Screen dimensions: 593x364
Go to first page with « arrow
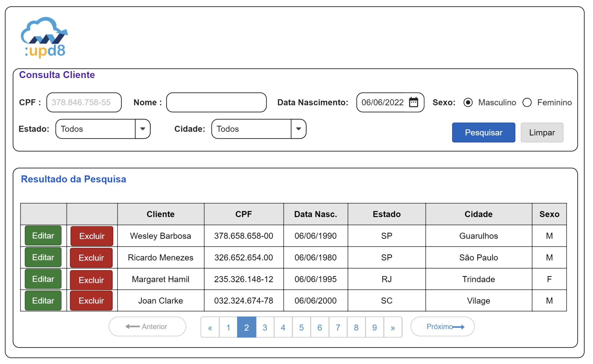tap(210, 327)
